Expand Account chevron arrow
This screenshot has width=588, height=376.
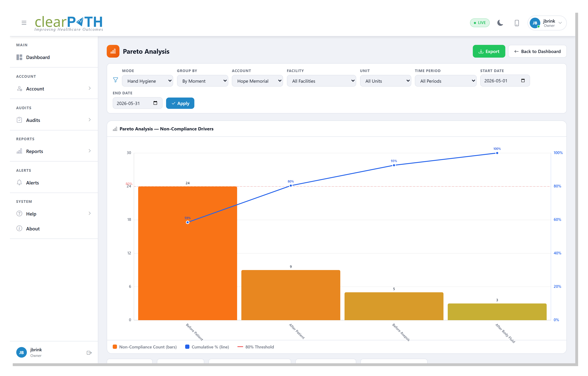coord(90,88)
